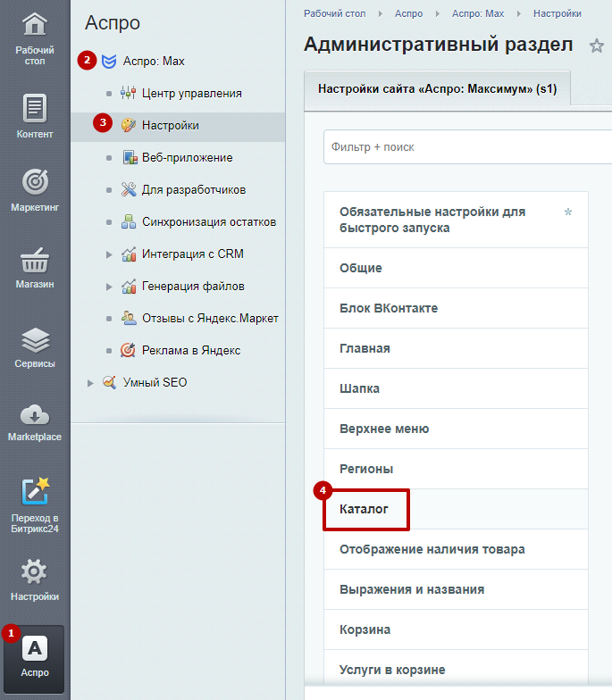Select the Аспро section icon
The image size is (612, 700).
[35, 648]
